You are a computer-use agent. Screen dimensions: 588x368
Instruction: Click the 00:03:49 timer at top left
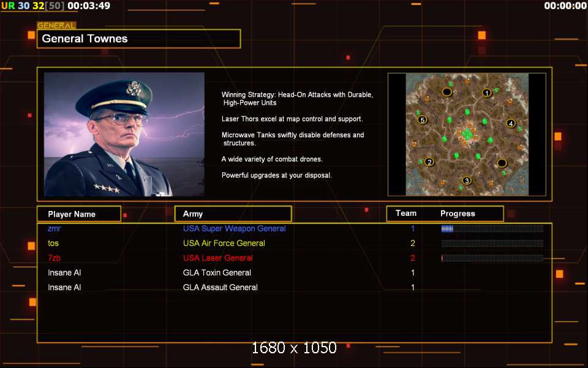89,6
